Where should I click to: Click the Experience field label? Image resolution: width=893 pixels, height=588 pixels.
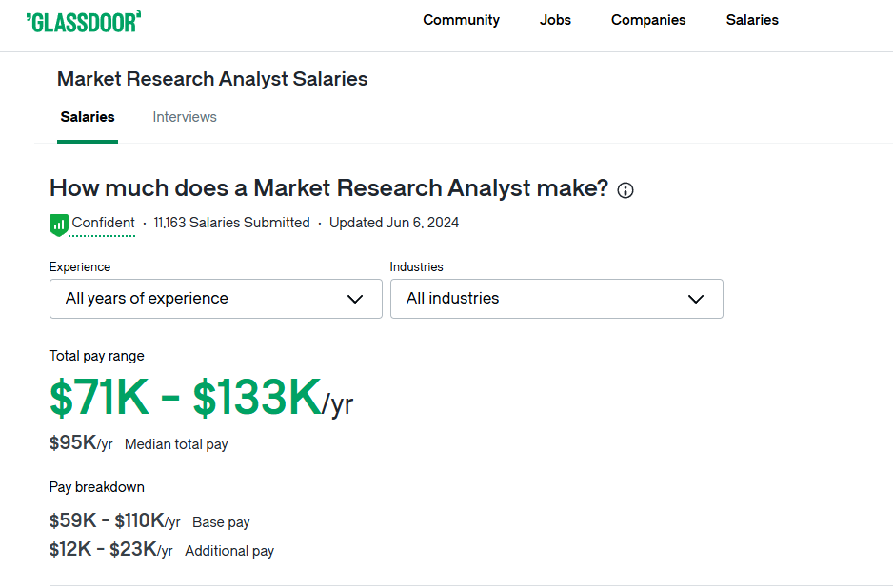point(80,267)
